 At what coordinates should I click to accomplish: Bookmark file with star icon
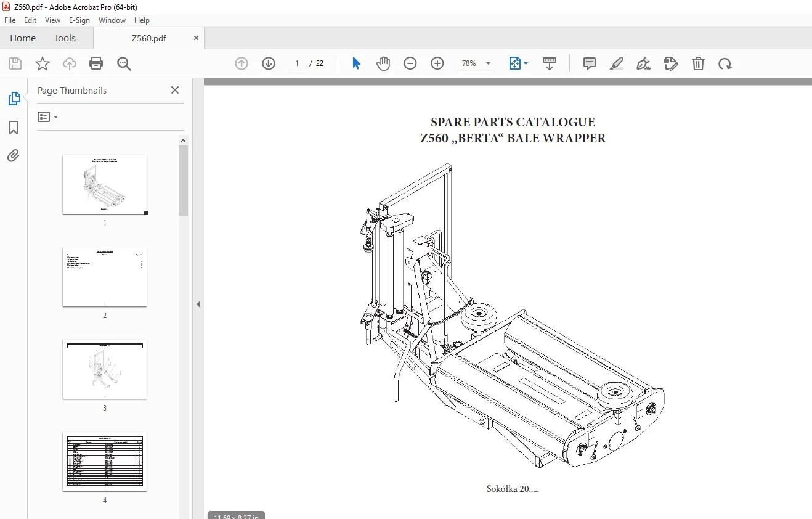click(43, 63)
